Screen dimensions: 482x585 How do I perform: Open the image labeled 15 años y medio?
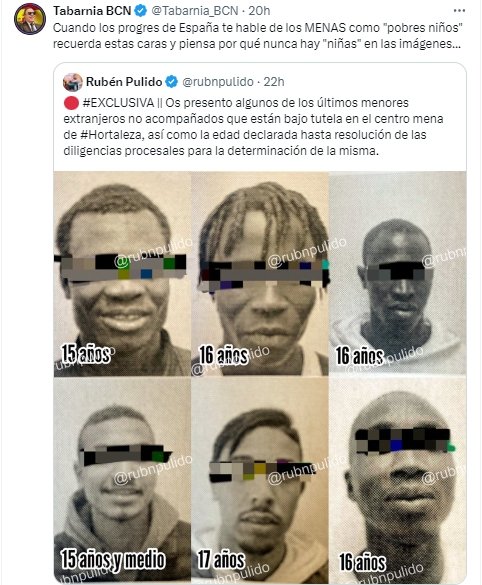pos(122,480)
